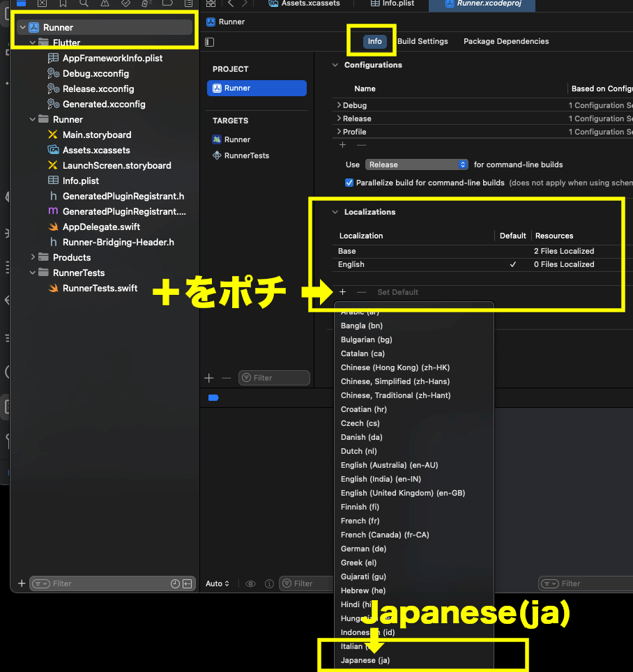This screenshot has width=633, height=672.
Task: Collapse the Localizations section
Action: point(335,212)
